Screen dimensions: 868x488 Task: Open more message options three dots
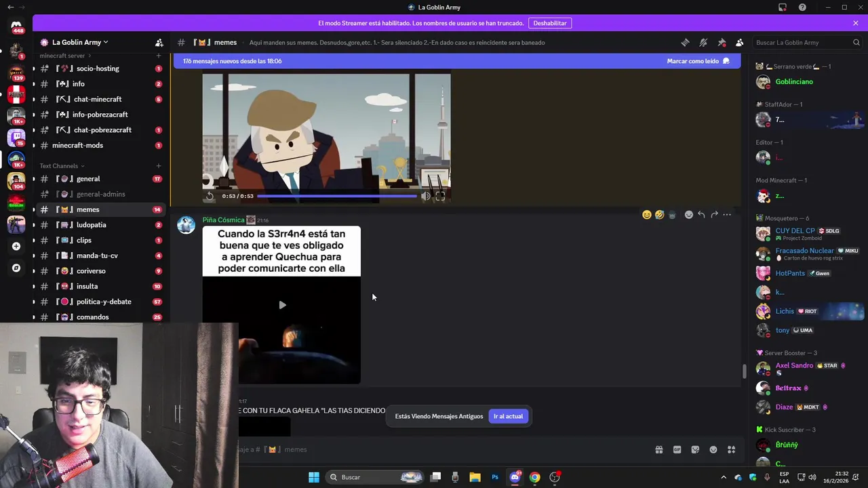pos(727,215)
